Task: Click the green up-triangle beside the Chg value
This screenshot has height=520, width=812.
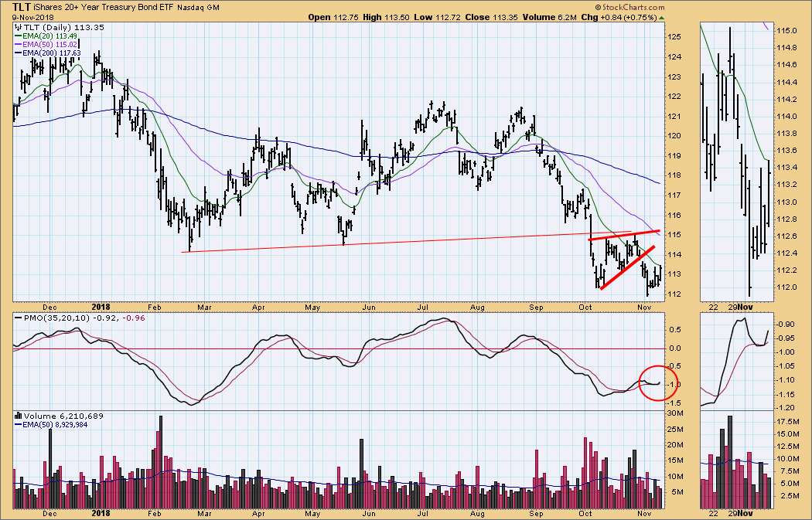Action: pos(661,18)
